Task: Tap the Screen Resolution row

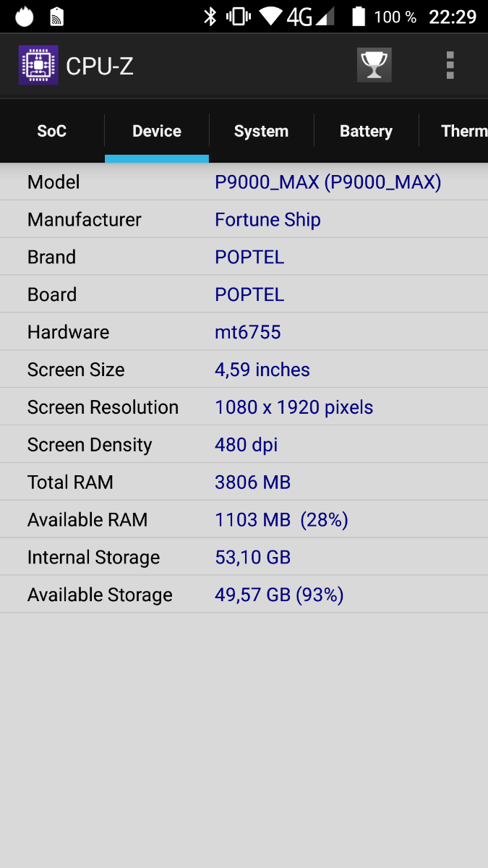Action: (244, 407)
